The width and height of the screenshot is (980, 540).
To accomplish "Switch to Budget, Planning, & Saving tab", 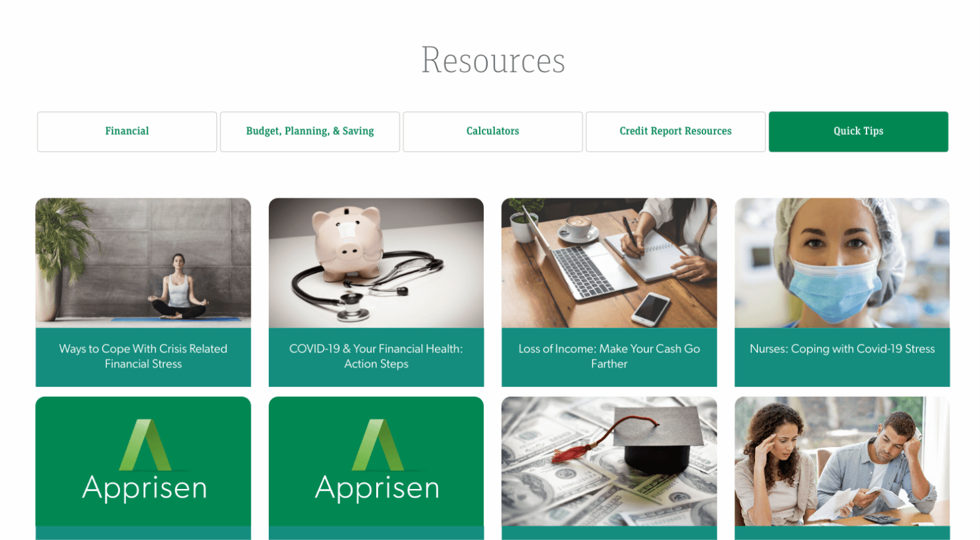I will pos(310,131).
